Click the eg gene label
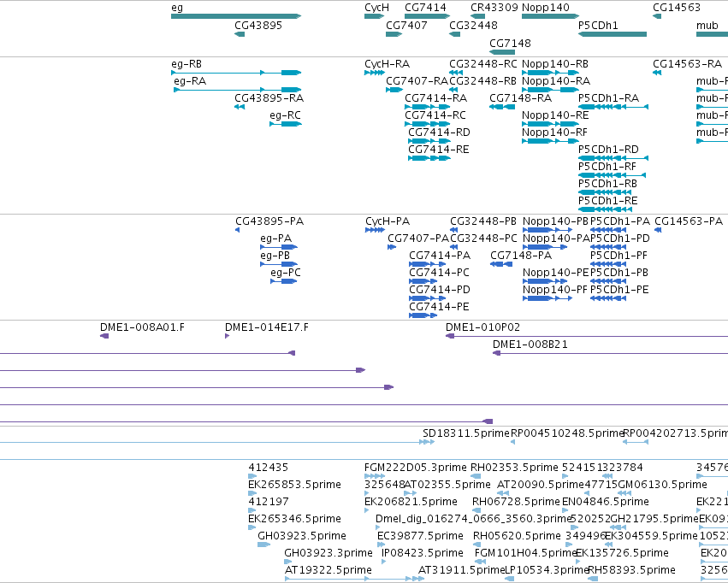Image resolution: width=728 pixels, height=583 pixels. [x=177, y=8]
